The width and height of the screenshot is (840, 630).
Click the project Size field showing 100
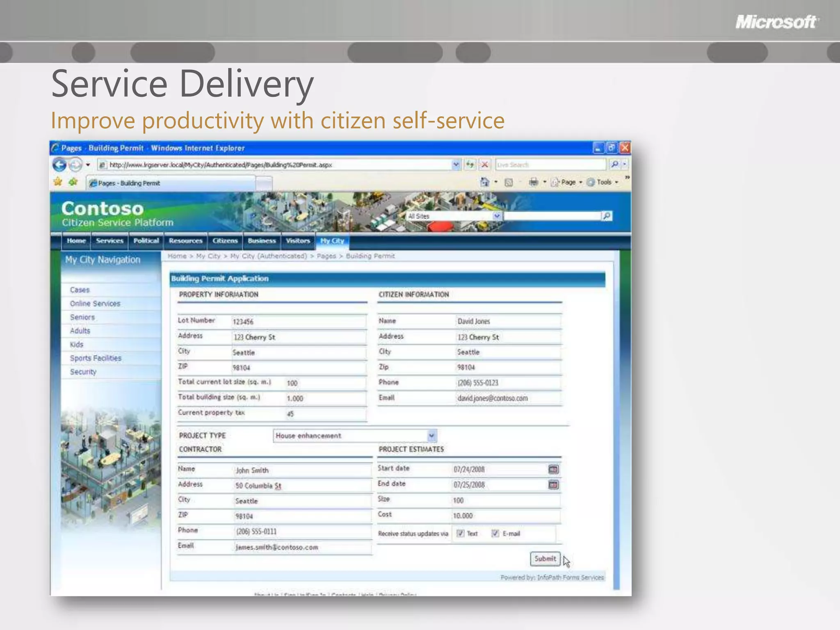(506, 500)
